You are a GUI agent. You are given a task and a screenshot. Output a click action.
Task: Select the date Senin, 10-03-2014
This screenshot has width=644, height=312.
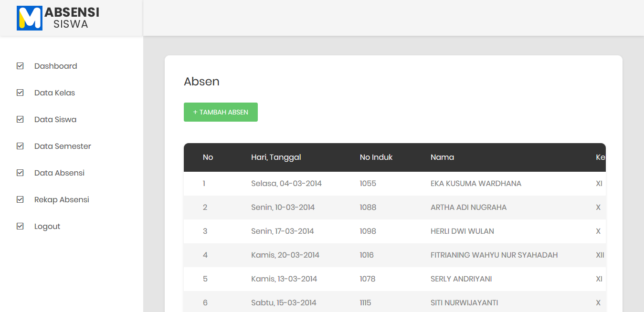pyautogui.click(x=283, y=208)
